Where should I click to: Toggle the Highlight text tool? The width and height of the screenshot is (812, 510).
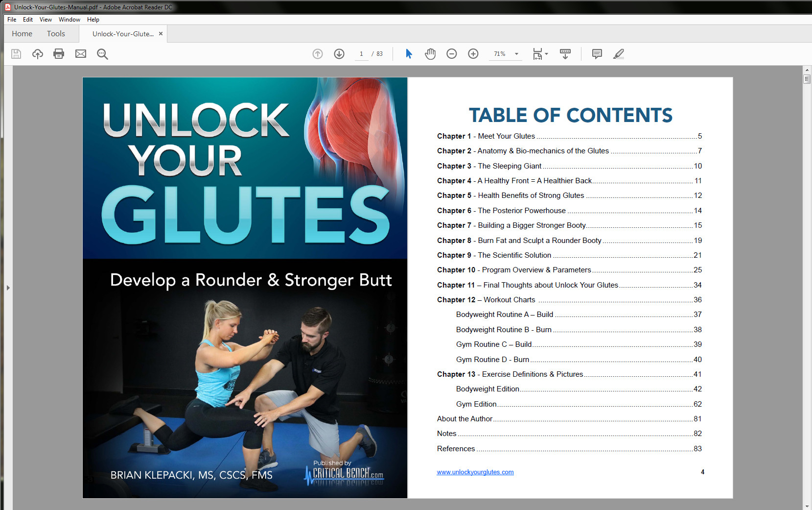(618, 54)
